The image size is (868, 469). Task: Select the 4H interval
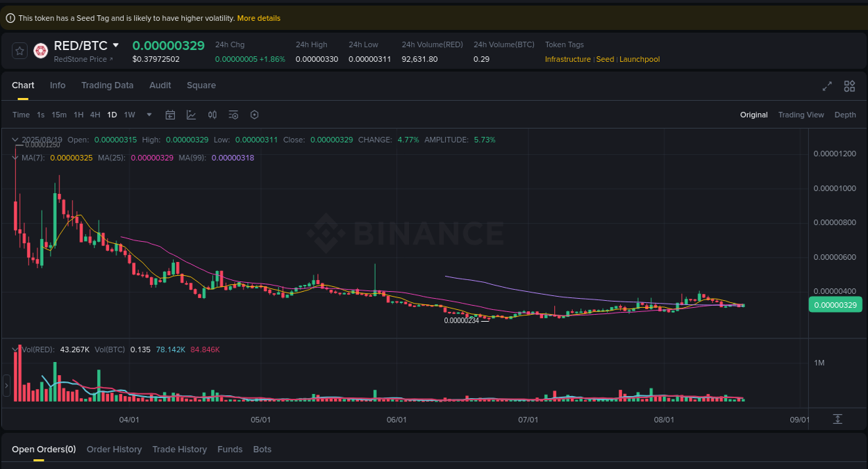[95, 115]
